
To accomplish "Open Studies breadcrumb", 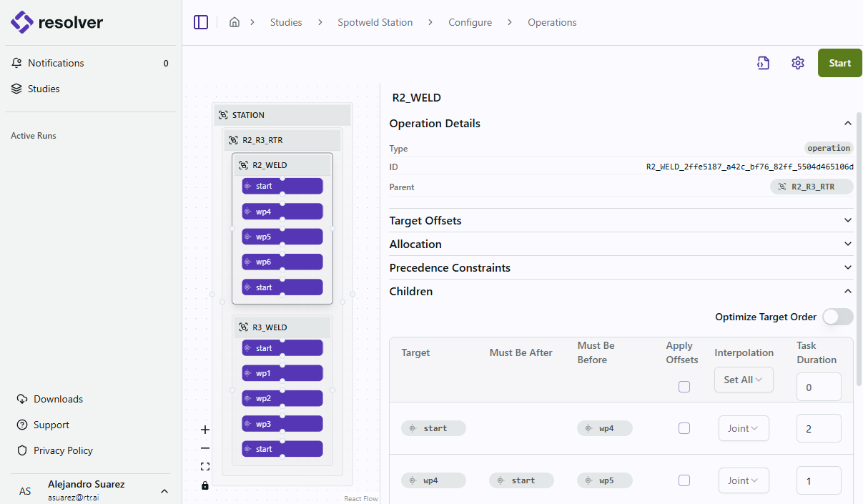I will pos(286,22).
